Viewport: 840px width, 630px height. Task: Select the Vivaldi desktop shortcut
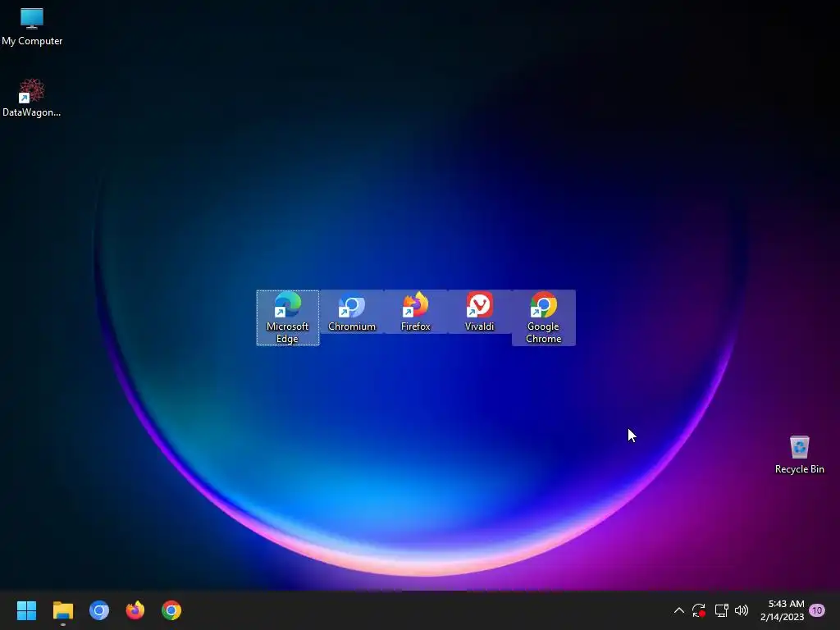479,312
